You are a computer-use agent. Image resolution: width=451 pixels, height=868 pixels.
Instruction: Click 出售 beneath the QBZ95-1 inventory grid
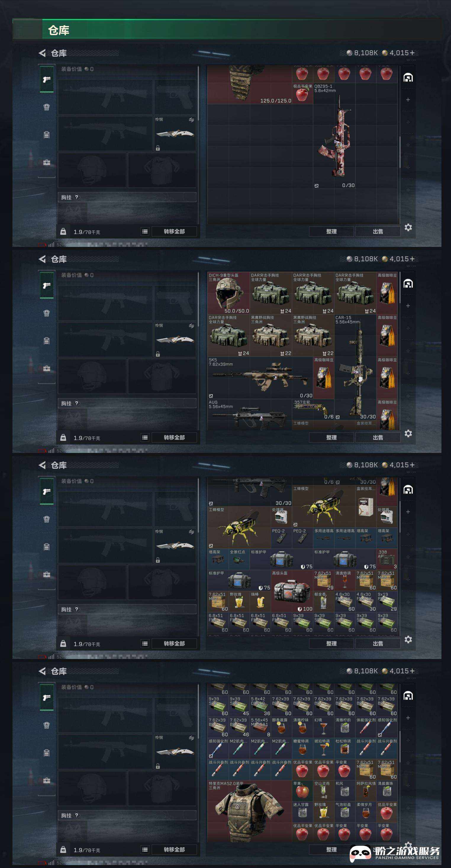pos(378,232)
